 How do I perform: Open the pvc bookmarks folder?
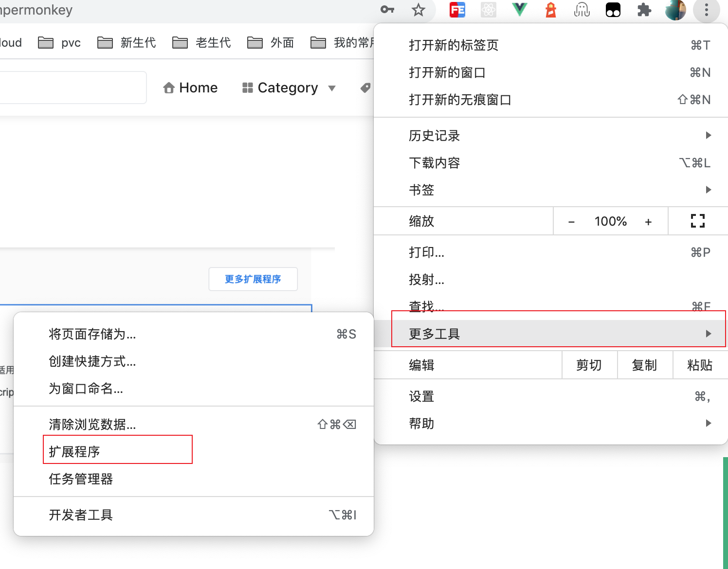pyautogui.click(x=59, y=43)
